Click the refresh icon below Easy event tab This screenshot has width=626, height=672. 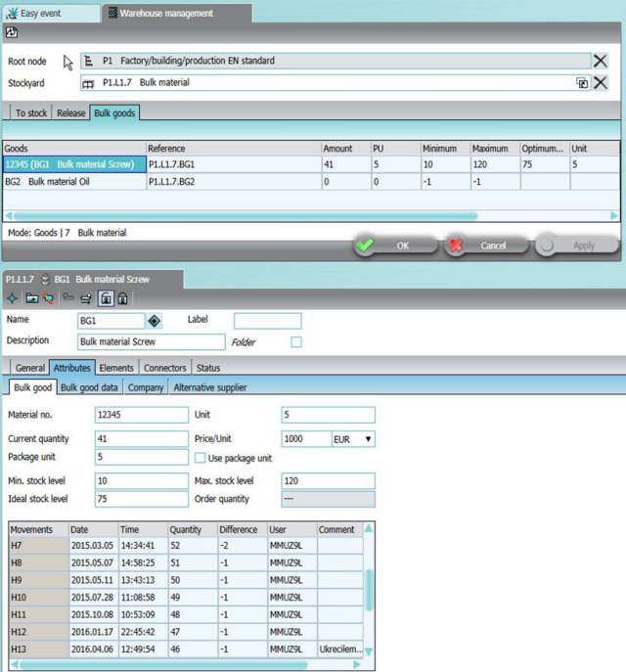(12, 32)
